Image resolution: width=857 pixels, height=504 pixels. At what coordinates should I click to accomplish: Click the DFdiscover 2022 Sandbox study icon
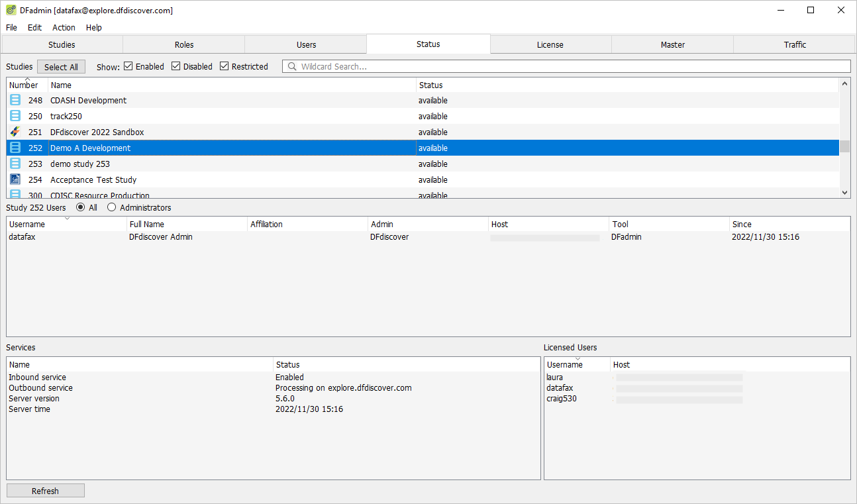coord(15,132)
